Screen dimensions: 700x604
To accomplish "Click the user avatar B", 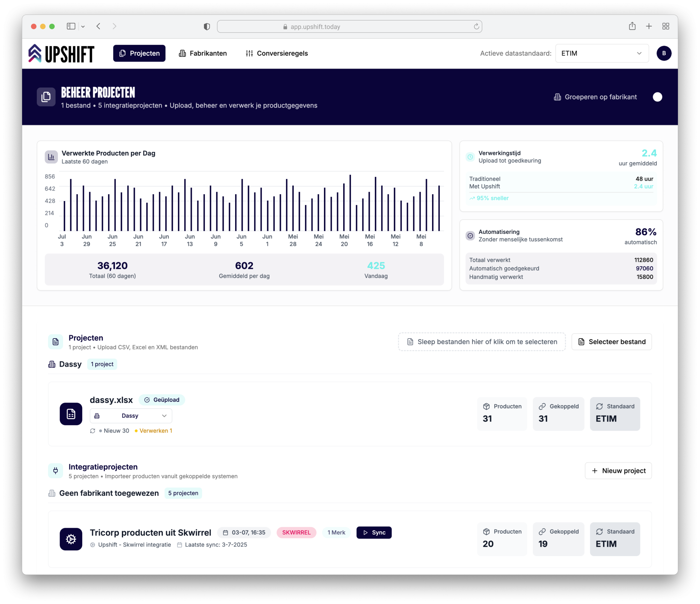I will (664, 53).
